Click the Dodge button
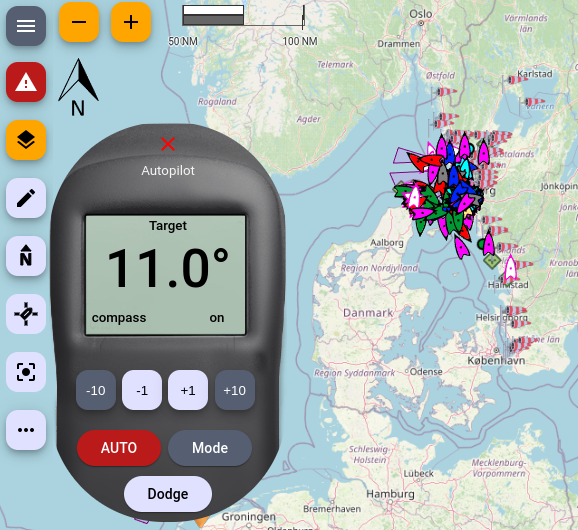 (x=168, y=494)
